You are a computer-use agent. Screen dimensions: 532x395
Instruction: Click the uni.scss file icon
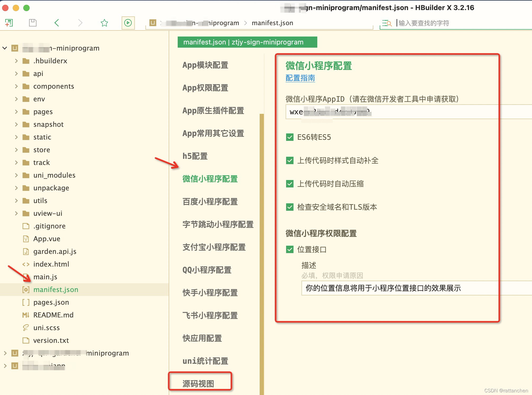(26, 328)
